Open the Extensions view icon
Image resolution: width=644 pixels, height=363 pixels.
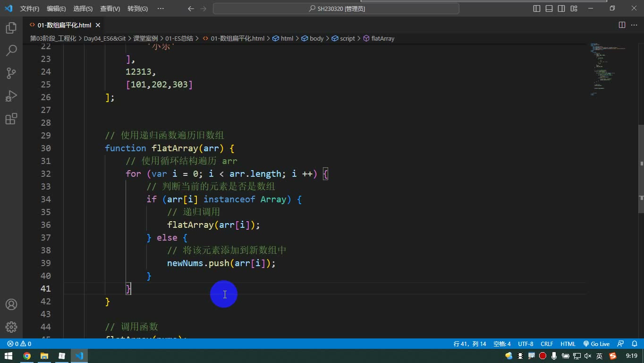11,119
